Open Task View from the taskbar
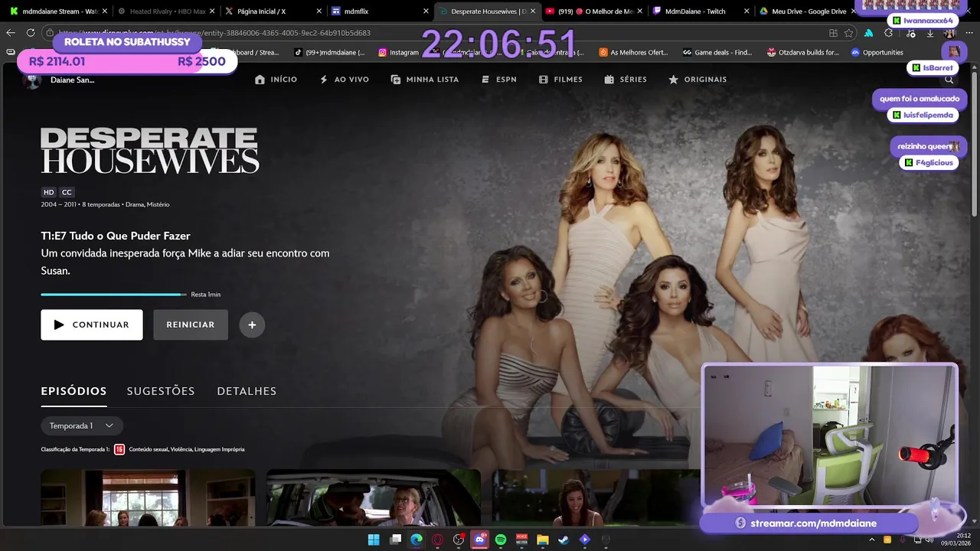The height and width of the screenshot is (551, 980). pos(395,540)
